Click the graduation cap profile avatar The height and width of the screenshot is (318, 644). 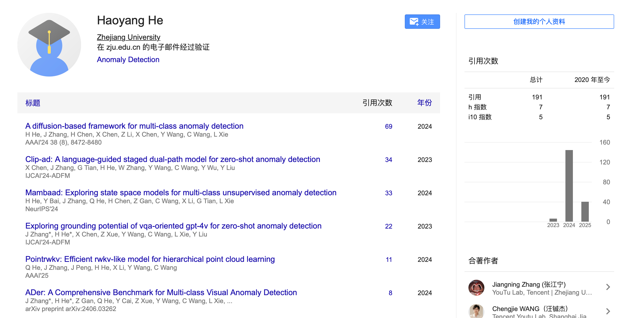click(x=49, y=45)
